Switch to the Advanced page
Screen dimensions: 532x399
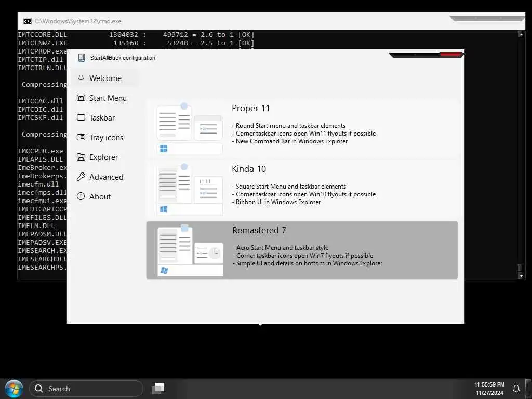(x=106, y=177)
